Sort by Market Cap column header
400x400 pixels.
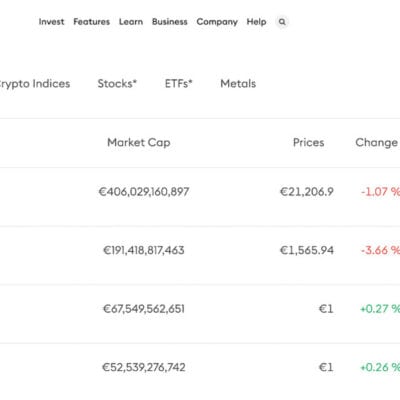139,143
